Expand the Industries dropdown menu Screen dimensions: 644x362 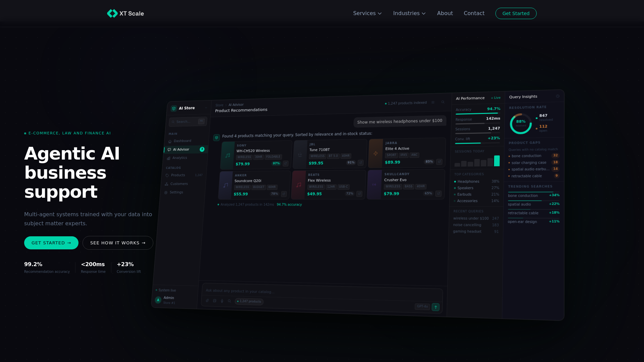tap(409, 13)
